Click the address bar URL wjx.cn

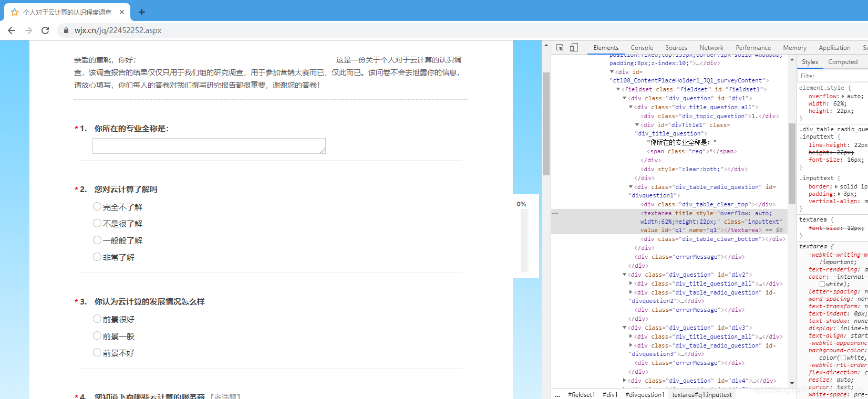point(118,30)
